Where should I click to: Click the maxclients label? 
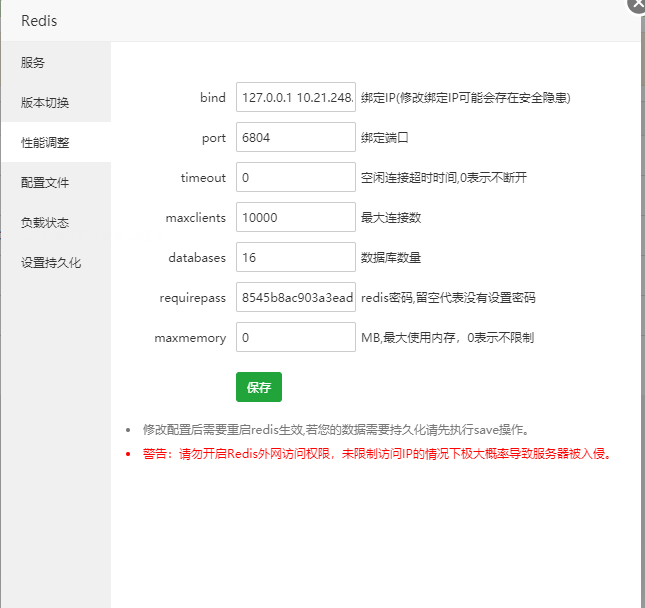pyautogui.click(x=196, y=217)
